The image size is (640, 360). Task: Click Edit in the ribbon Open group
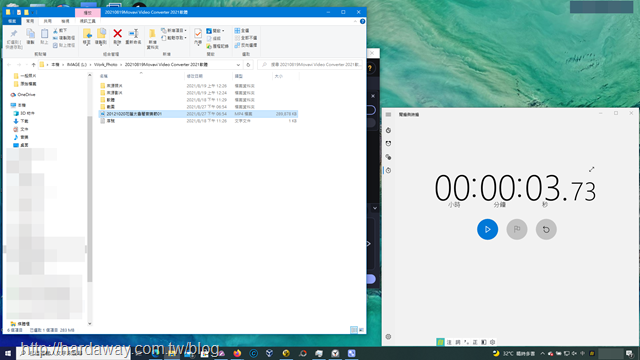213,38
